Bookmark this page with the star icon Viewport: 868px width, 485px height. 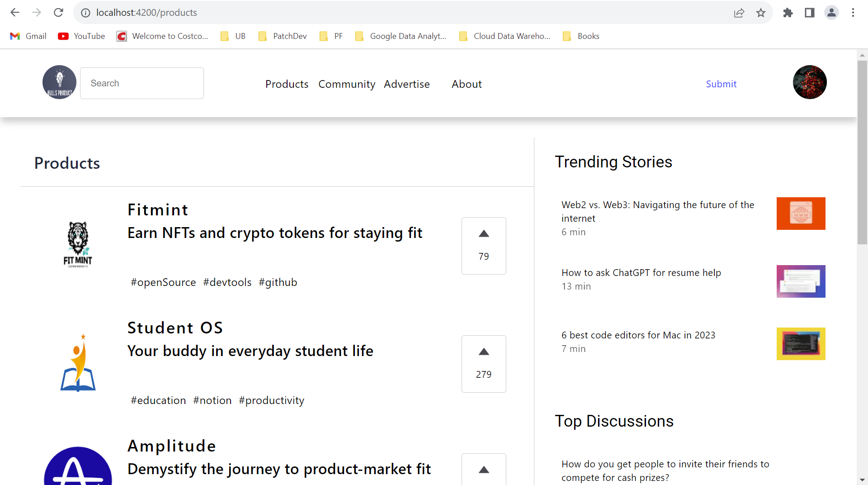tap(761, 12)
